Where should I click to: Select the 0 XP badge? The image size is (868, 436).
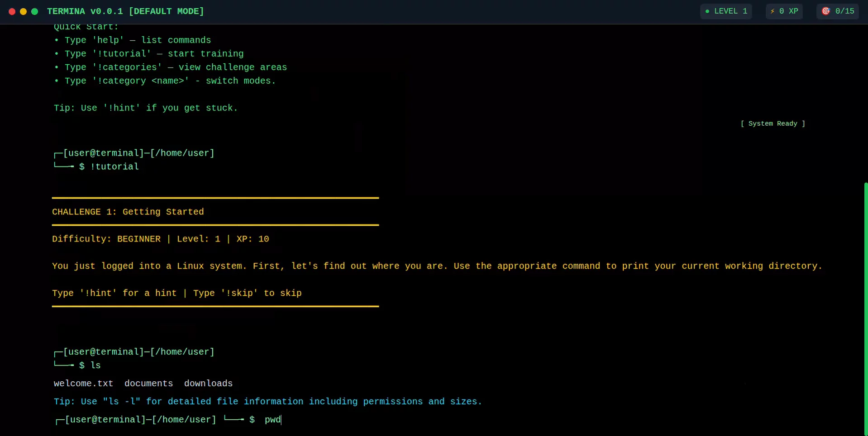[x=784, y=11]
